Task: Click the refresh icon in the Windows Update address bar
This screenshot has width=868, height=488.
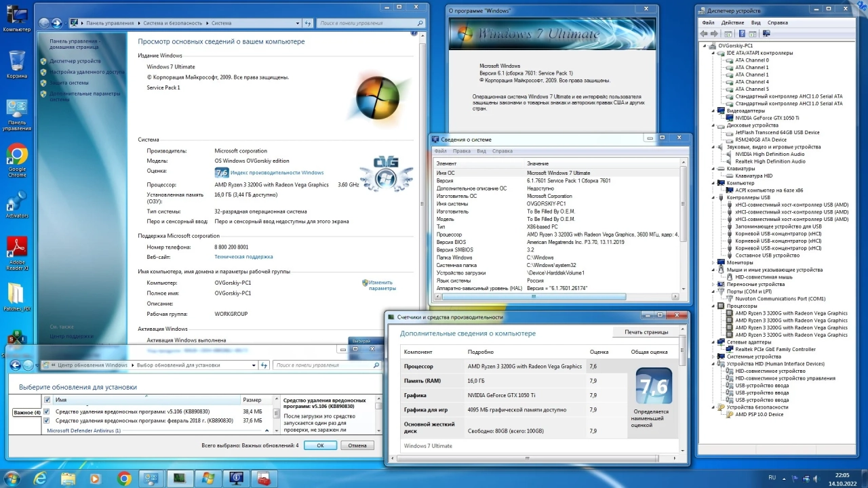Action: click(x=264, y=365)
